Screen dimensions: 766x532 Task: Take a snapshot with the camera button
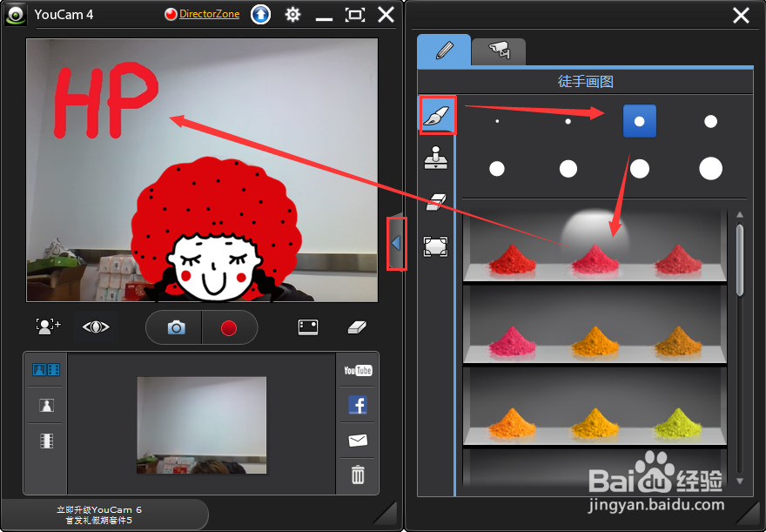coord(176,327)
